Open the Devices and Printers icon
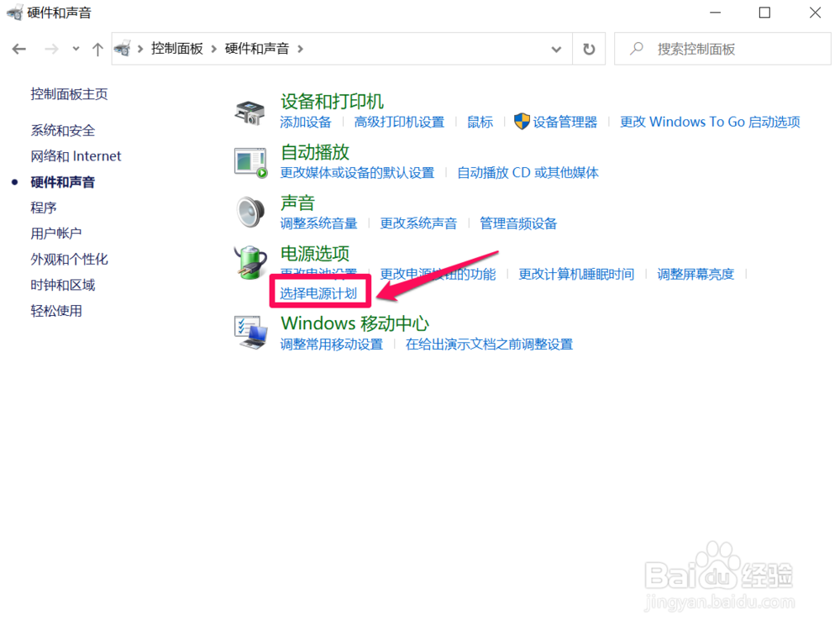This screenshot has height=631, width=840. point(249,112)
